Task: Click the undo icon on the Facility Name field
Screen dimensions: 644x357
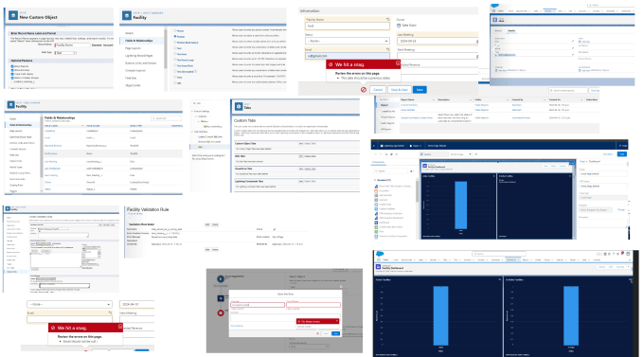Action: (387, 19)
